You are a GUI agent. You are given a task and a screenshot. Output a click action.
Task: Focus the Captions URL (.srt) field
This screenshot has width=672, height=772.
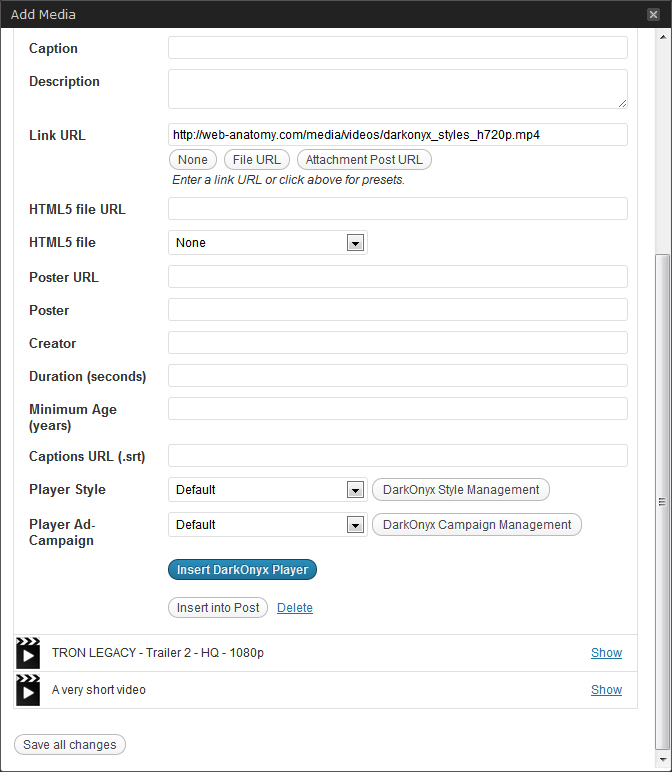coord(398,456)
